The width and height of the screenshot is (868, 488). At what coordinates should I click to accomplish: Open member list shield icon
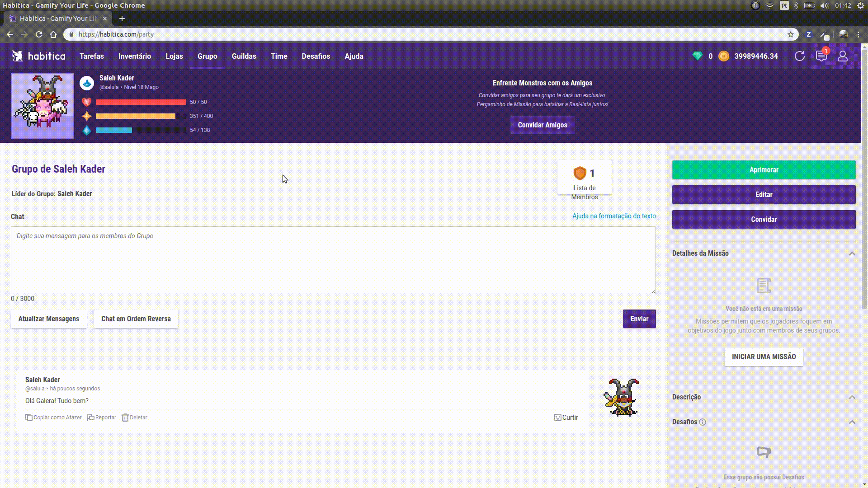click(x=580, y=173)
